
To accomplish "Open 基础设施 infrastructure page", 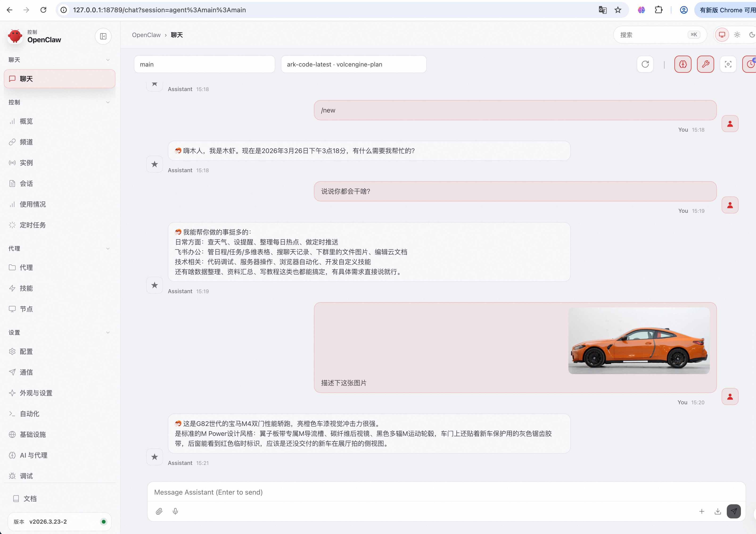I will (59, 435).
